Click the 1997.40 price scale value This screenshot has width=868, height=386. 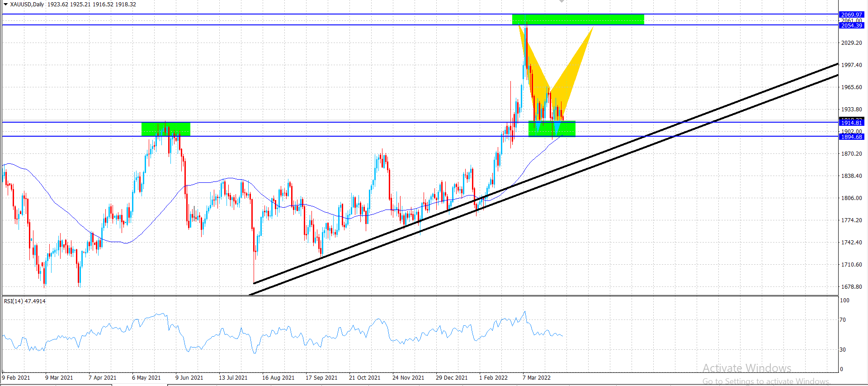tap(851, 65)
